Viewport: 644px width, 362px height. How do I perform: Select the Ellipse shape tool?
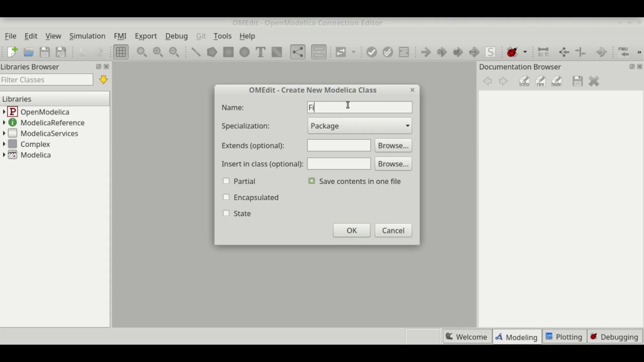click(245, 52)
